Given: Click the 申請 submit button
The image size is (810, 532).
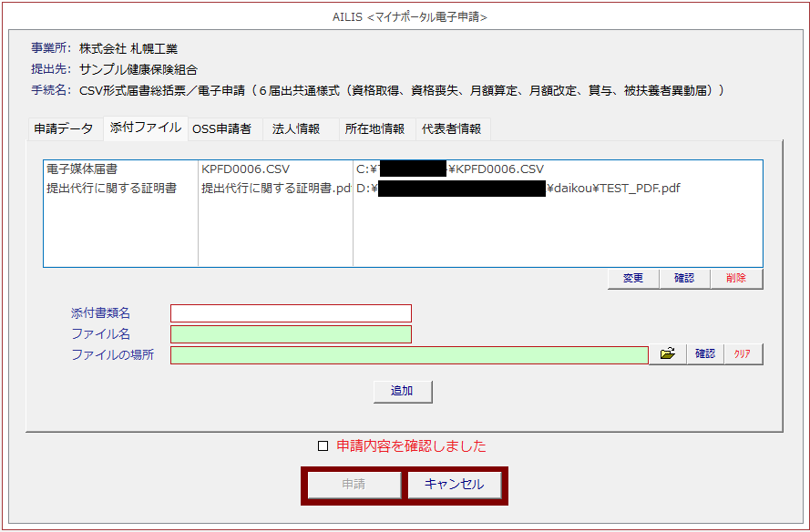Looking at the screenshot, I should tap(354, 485).
